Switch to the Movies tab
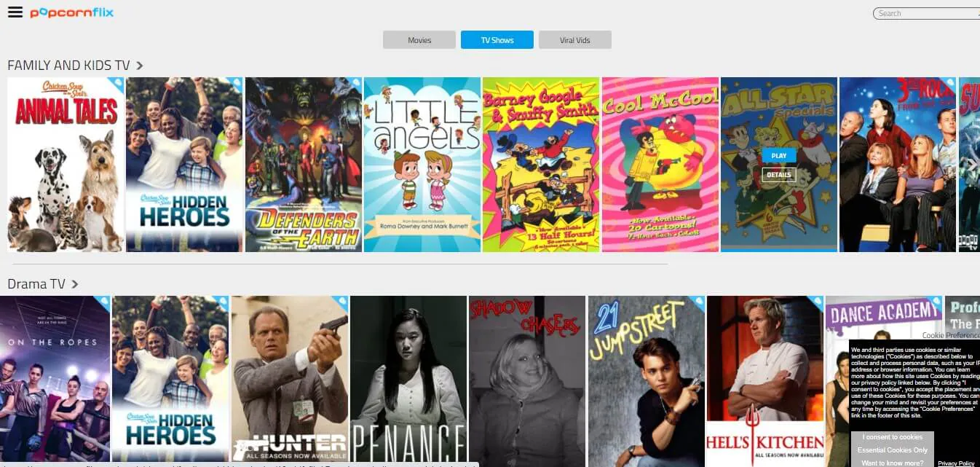Viewport: 980px width, 467px height. [419, 40]
